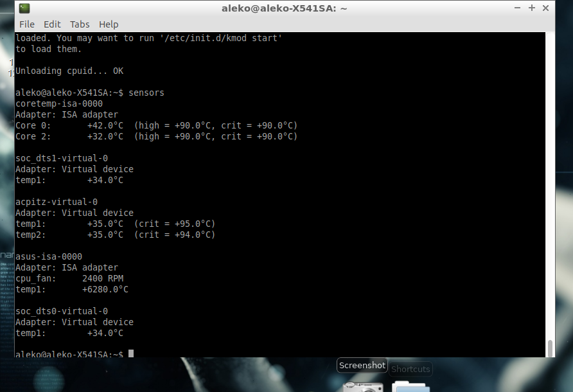Click the terminal vertical scrollbar thumb

pyautogui.click(x=550, y=348)
